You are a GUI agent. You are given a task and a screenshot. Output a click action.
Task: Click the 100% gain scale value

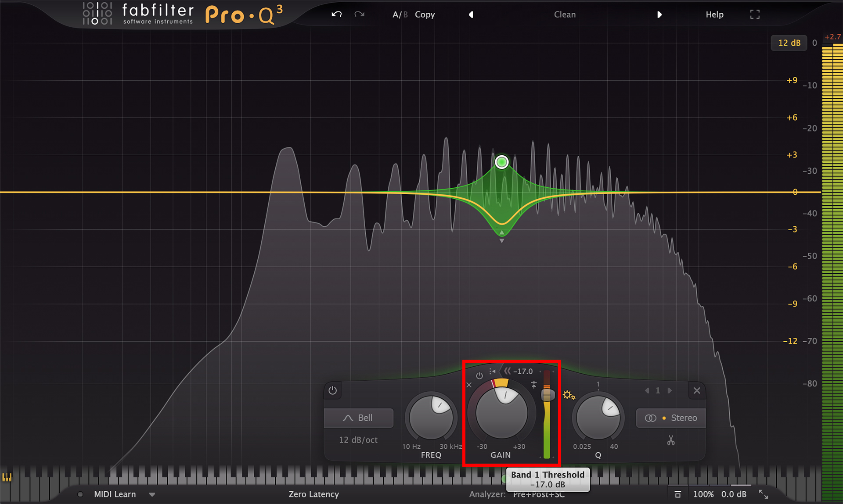click(x=703, y=494)
